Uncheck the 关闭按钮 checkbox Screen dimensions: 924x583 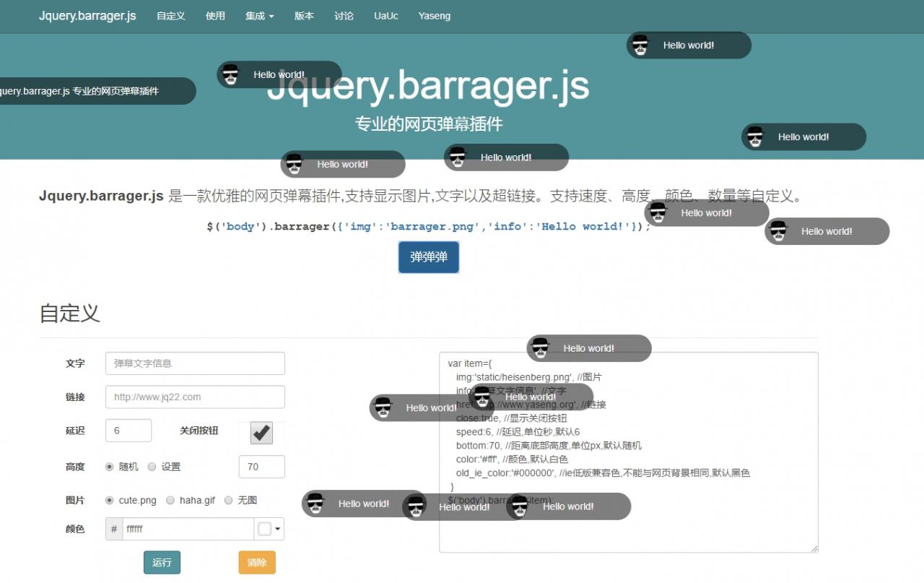pyautogui.click(x=260, y=433)
